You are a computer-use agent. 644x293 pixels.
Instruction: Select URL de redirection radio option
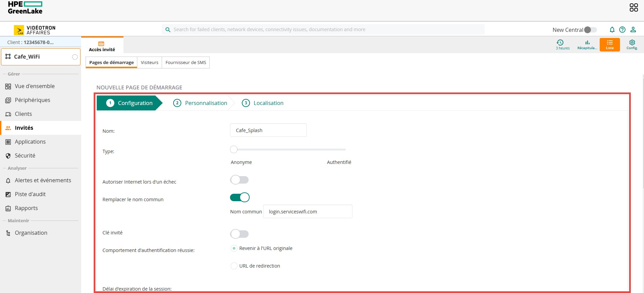click(x=234, y=266)
